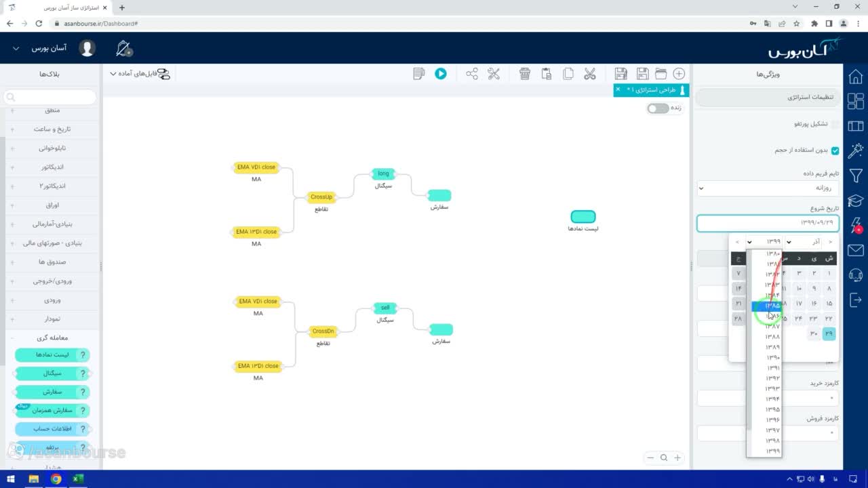Add new strategy with plus circle icon
868x488 pixels.
679,74
